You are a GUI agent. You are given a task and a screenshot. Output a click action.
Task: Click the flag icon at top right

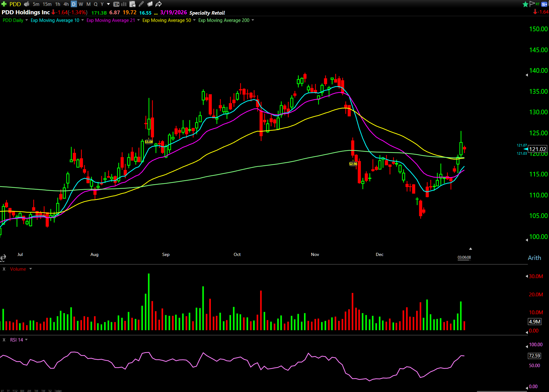coord(532,4)
